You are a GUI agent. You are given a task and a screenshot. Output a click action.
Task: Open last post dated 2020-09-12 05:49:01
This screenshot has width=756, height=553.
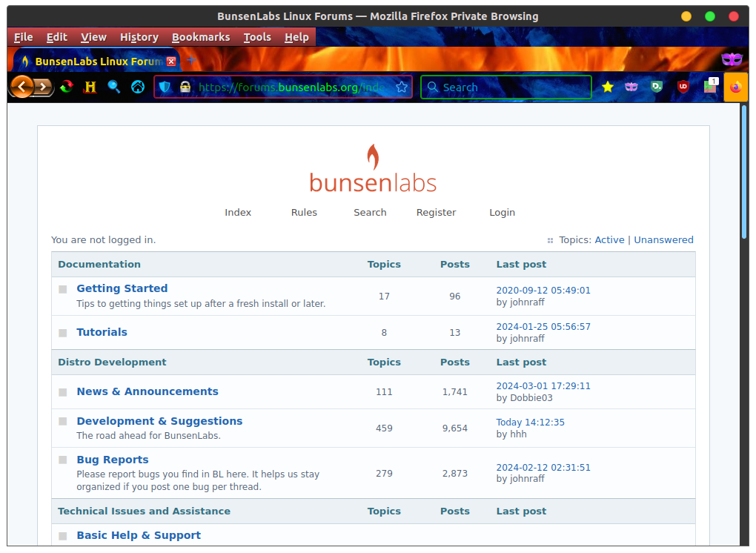tap(543, 291)
